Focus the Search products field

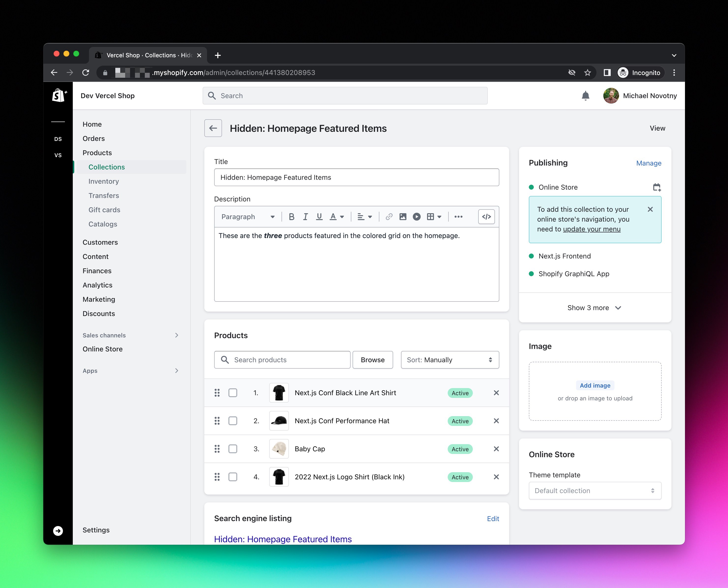click(282, 360)
